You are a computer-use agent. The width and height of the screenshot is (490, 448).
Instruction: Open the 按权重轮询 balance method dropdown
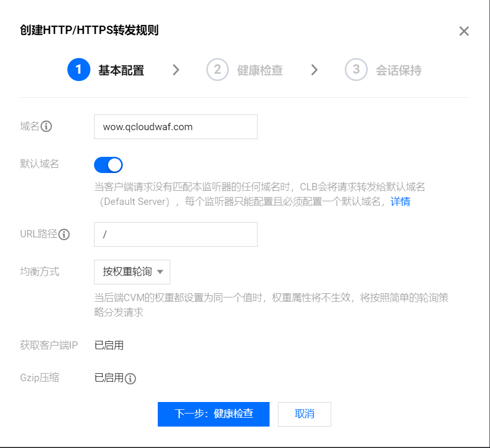coord(132,272)
